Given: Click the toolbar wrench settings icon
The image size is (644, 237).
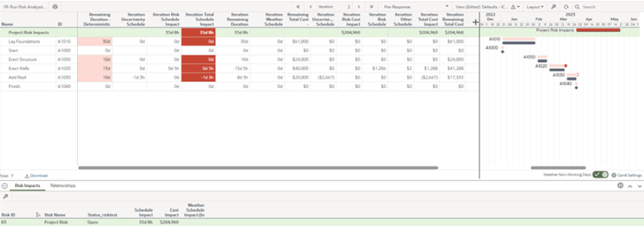Looking at the screenshot, I should point(554,7).
